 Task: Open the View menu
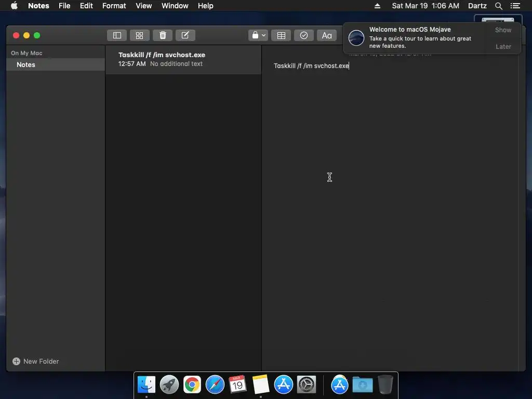[143, 6]
